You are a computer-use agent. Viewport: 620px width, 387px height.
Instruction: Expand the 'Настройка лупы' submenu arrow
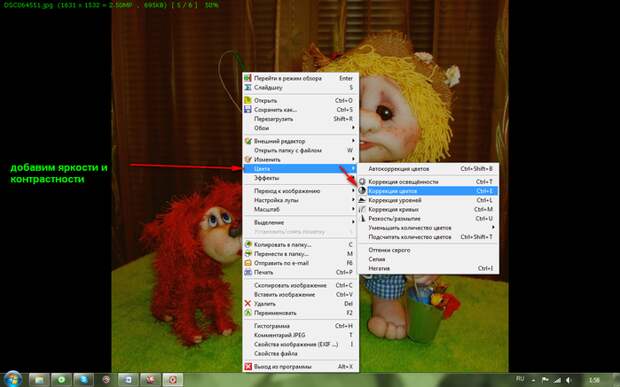pos(353,200)
